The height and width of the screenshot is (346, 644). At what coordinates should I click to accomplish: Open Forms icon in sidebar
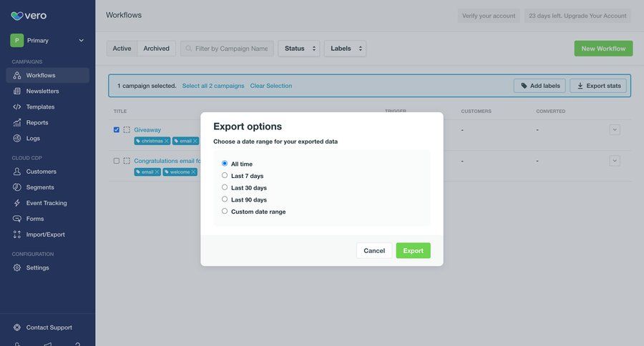pyautogui.click(x=17, y=219)
